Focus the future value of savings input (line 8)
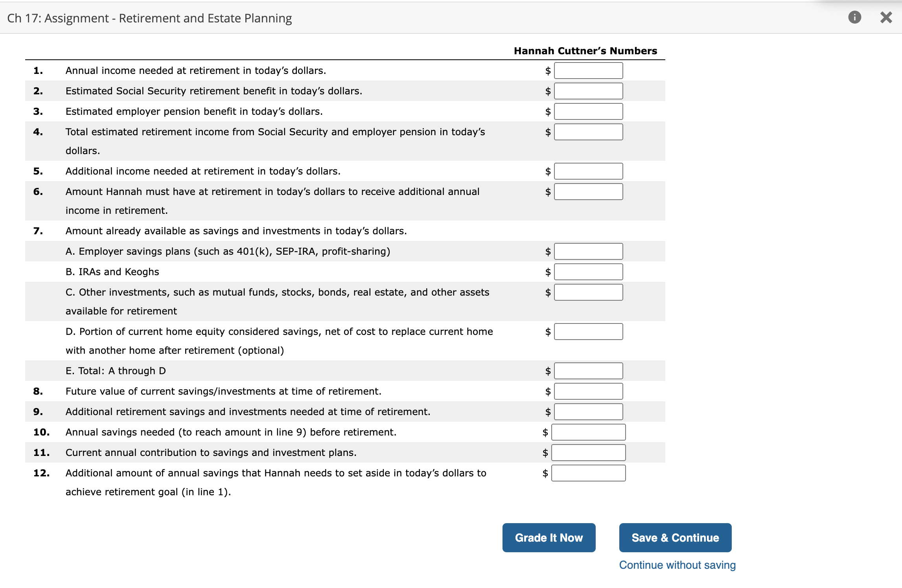The image size is (902, 588). (588, 391)
